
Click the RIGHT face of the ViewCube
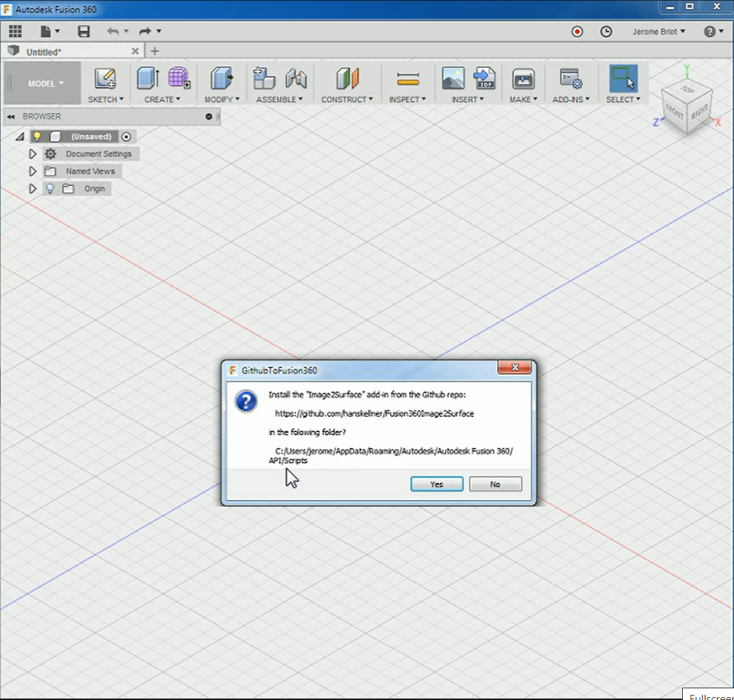tap(700, 112)
